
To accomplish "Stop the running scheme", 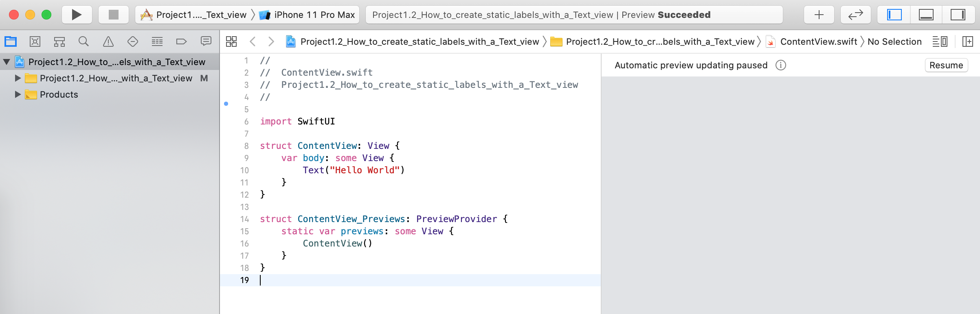I will tap(114, 15).
